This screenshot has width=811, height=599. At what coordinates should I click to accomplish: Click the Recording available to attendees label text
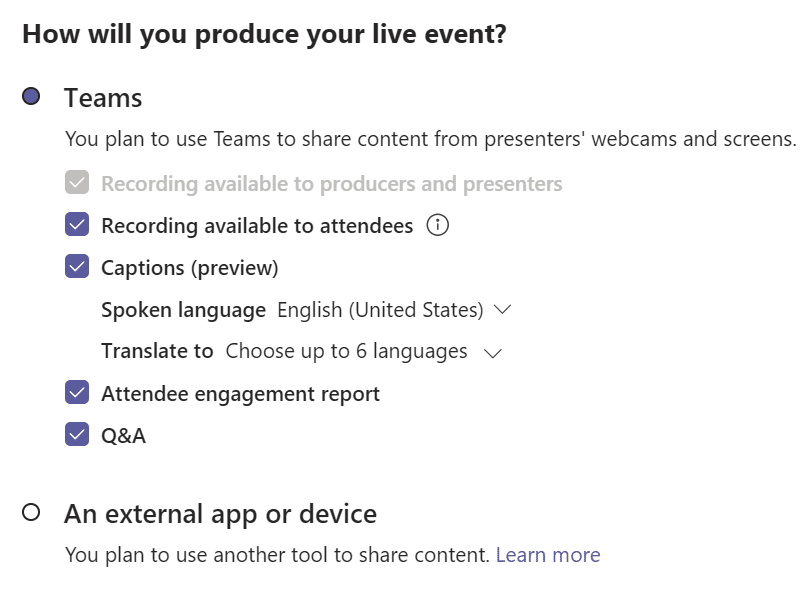pyautogui.click(x=257, y=226)
